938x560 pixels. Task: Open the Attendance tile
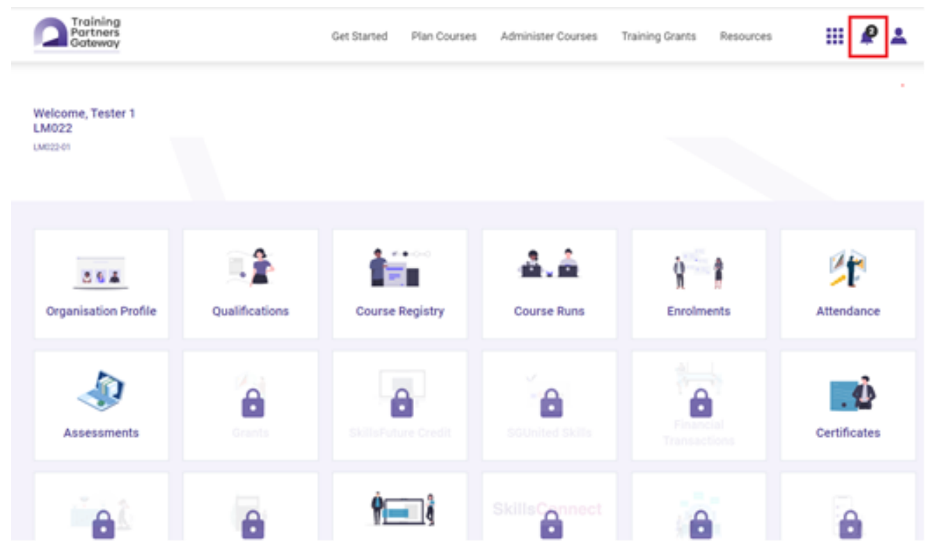coord(848,285)
